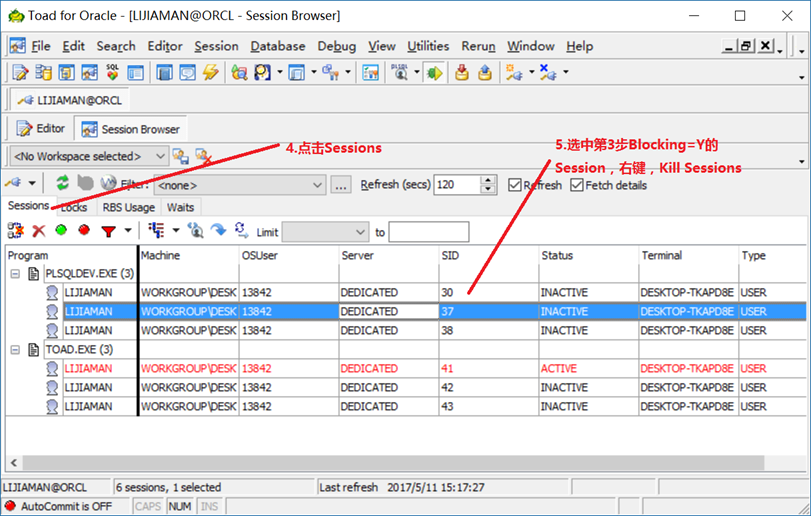The height and width of the screenshot is (516, 811).
Task: Click the green start trace circle icon
Action: coord(61,230)
